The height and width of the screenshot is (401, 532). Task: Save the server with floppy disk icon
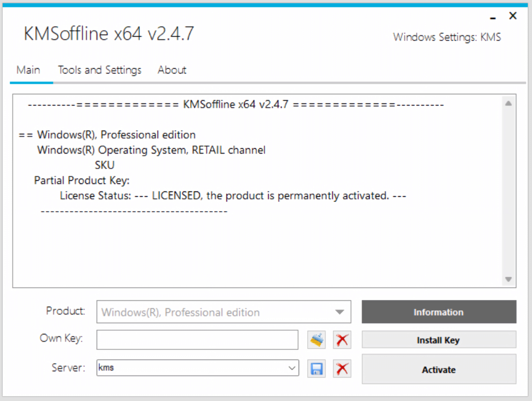click(316, 369)
